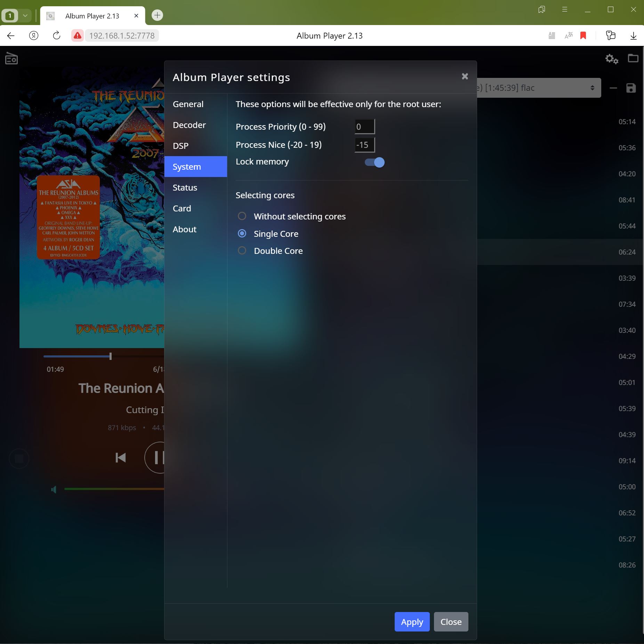Close settings dialog with X icon
This screenshot has width=644, height=644.
click(465, 77)
